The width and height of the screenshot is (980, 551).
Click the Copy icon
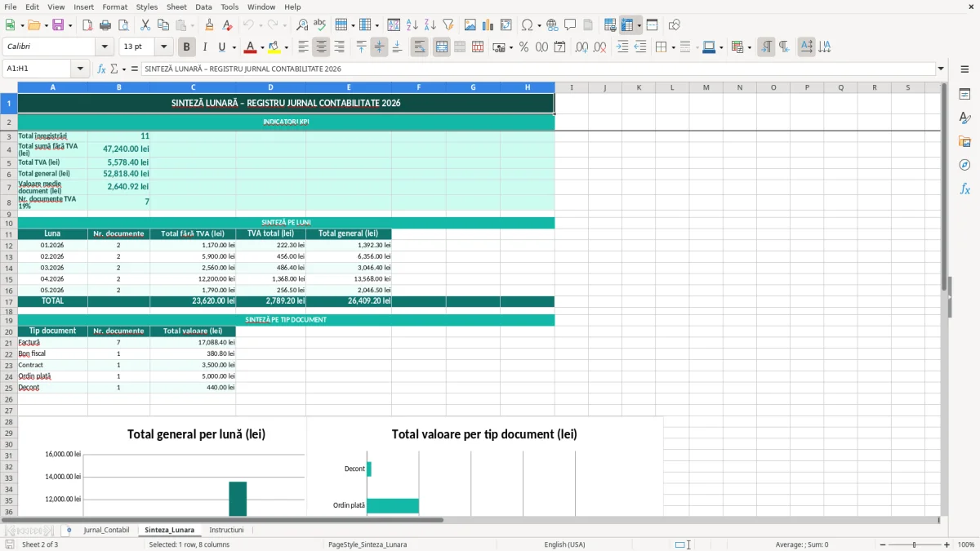[163, 25]
